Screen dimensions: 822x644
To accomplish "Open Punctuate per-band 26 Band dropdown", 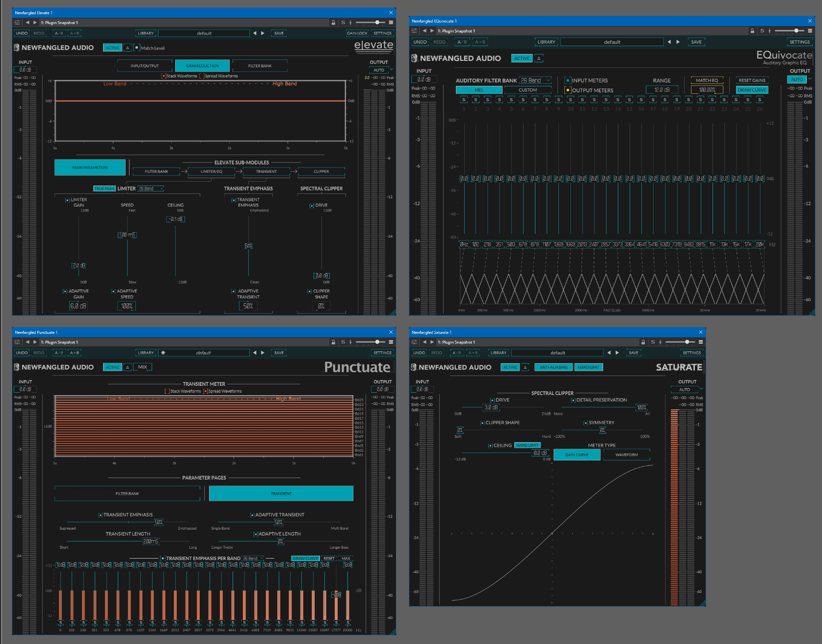I will (253, 559).
